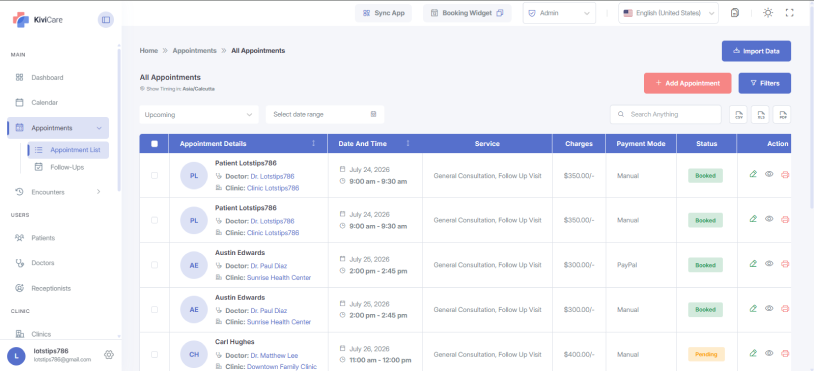Click the CH avatar for Carl Hughes
The width and height of the screenshot is (814, 371).
194,354
